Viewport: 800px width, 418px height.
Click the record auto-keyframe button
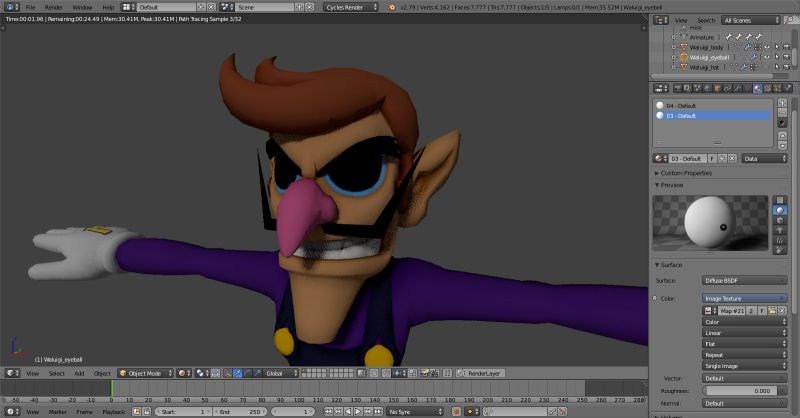point(456,411)
